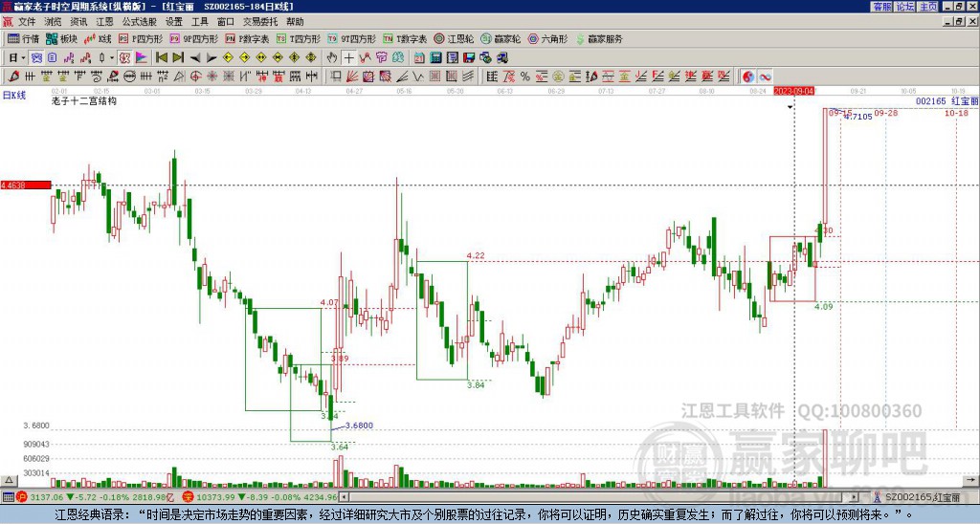
Task: Open the 9T四方形 tool
Action: coord(352,38)
